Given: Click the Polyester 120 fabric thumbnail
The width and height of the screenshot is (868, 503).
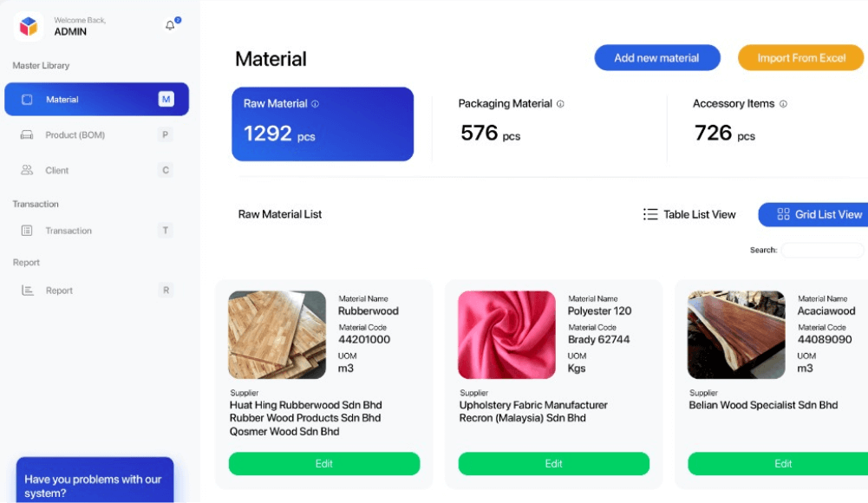Looking at the screenshot, I should tap(506, 335).
